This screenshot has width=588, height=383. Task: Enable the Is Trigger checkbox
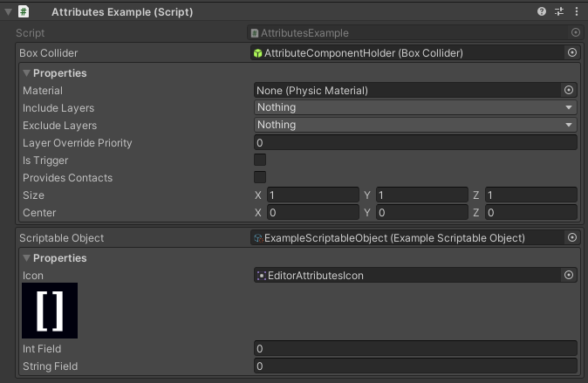click(x=260, y=160)
